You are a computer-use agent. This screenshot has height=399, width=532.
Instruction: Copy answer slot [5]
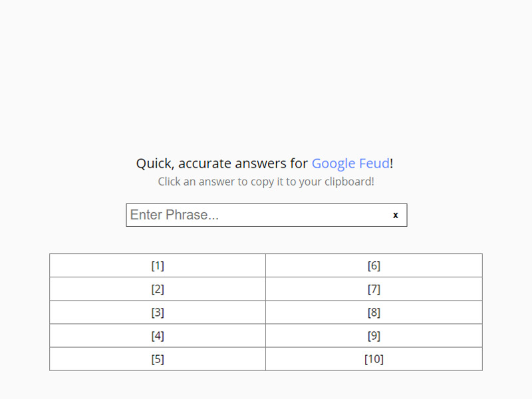[158, 359]
